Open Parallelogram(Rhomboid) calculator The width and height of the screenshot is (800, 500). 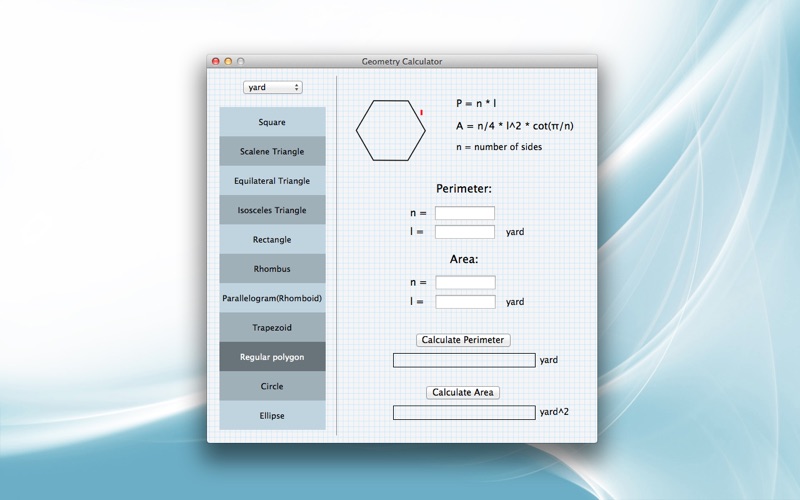pos(272,298)
